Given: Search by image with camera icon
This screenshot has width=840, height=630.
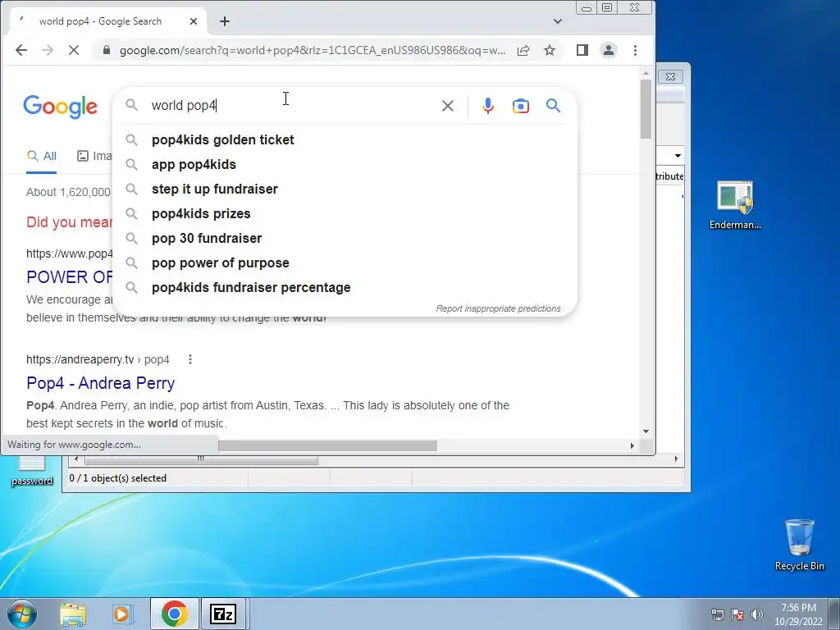Looking at the screenshot, I should pos(520,106).
